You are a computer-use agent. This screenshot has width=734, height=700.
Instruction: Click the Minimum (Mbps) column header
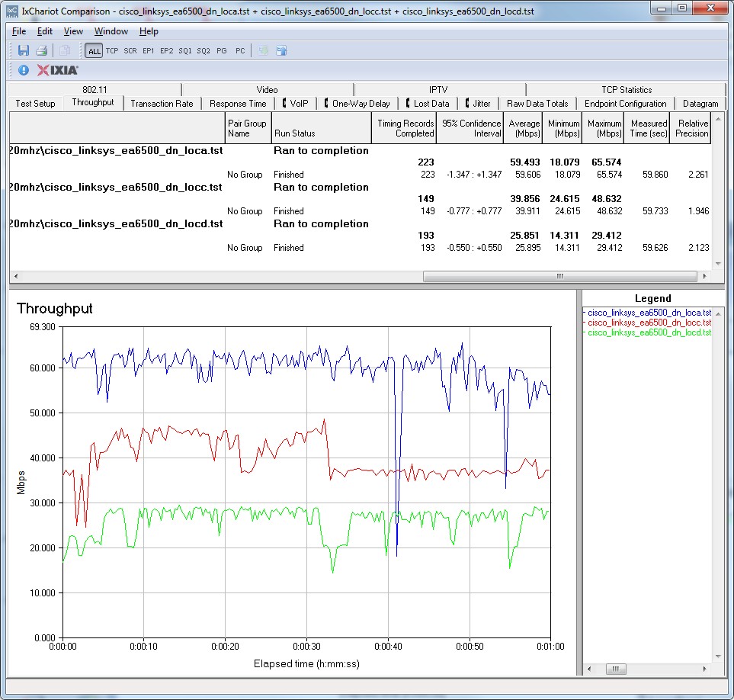click(563, 128)
